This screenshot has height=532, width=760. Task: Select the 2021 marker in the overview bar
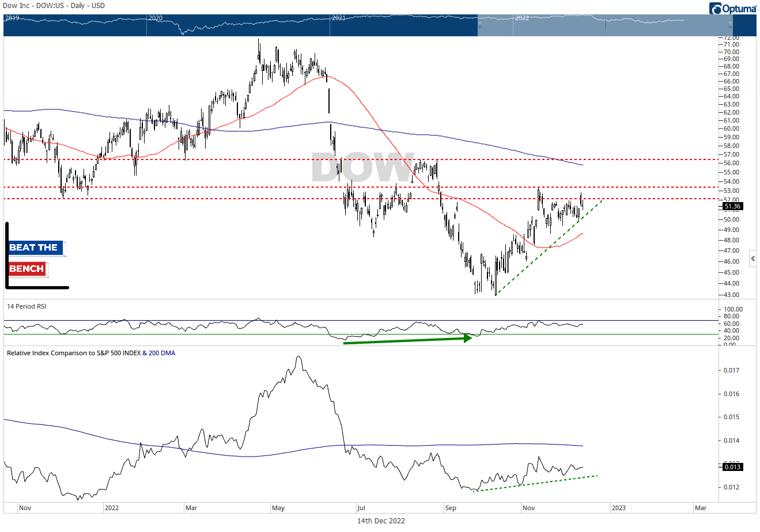click(338, 18)
